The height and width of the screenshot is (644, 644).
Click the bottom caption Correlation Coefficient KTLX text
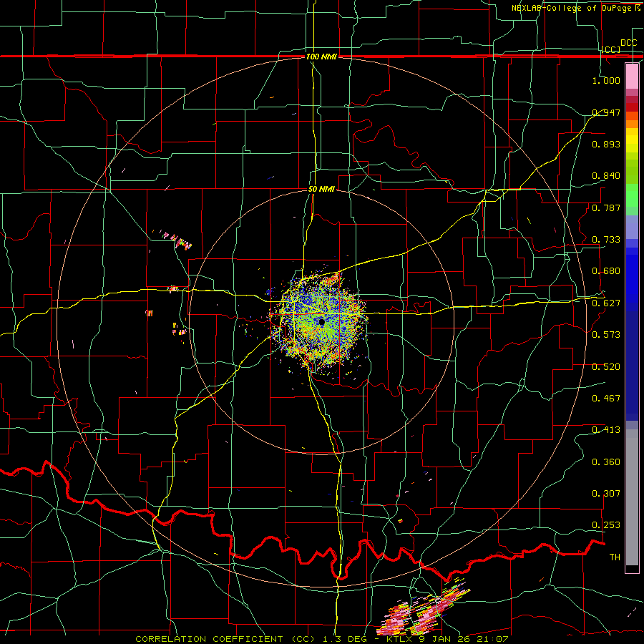coord(321,639)
